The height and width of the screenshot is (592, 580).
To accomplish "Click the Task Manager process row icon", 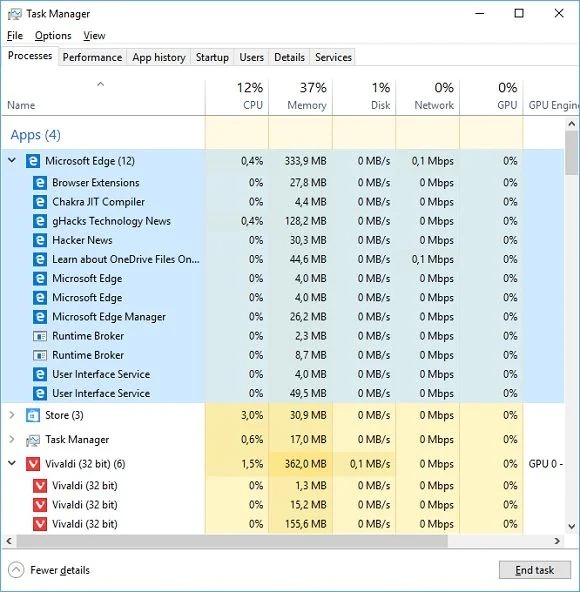I will (33, 440).
